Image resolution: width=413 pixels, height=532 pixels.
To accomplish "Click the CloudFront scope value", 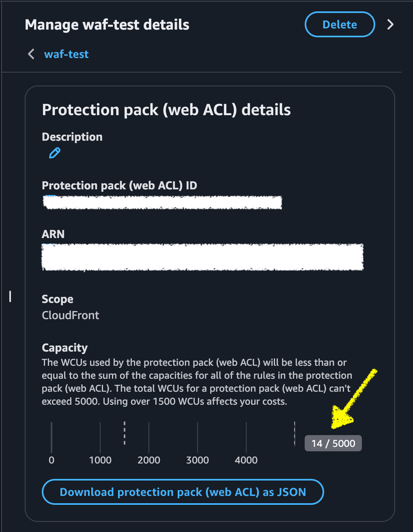I will (71, 315).
